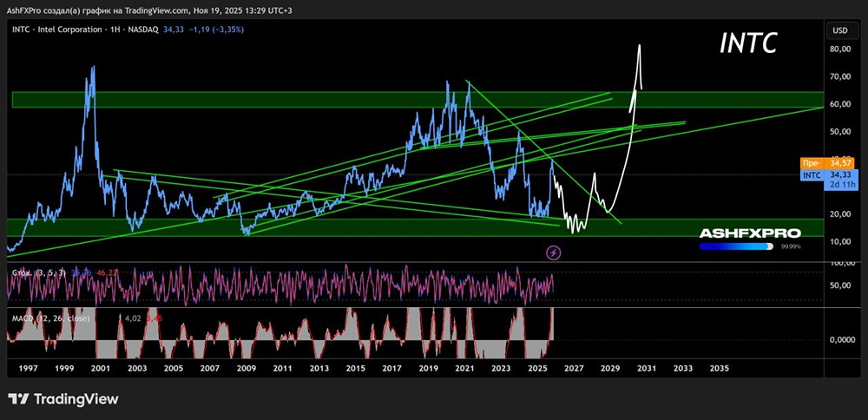Screen dimensions: 868x420
Task: Click the 2017 label on time axis
Action: coord(391,368)
